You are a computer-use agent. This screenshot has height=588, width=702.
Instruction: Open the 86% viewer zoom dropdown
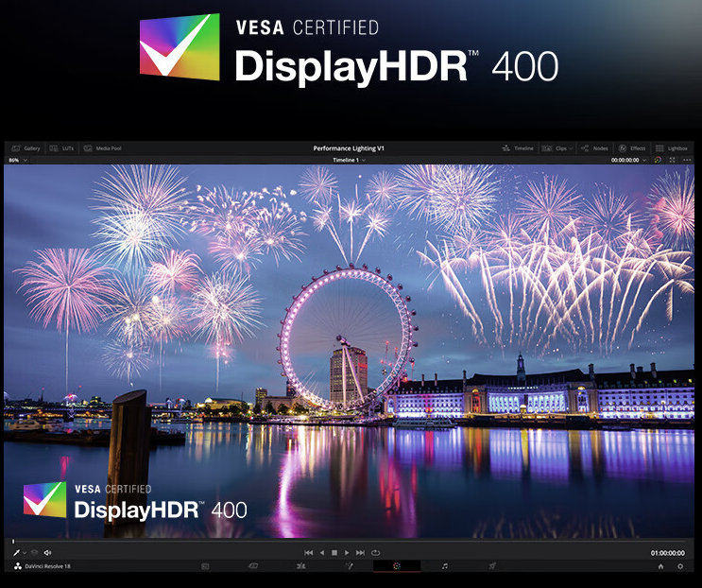(17, 160)
